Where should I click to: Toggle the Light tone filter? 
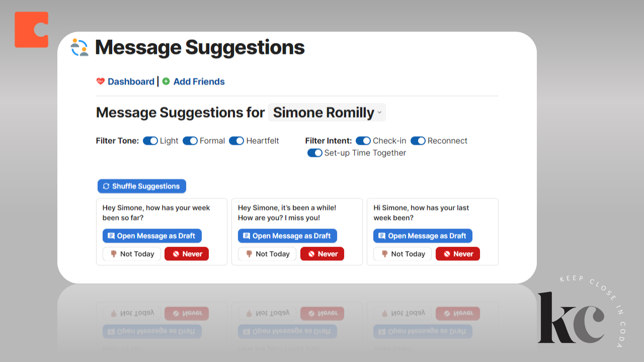click(x=150, y=141)
